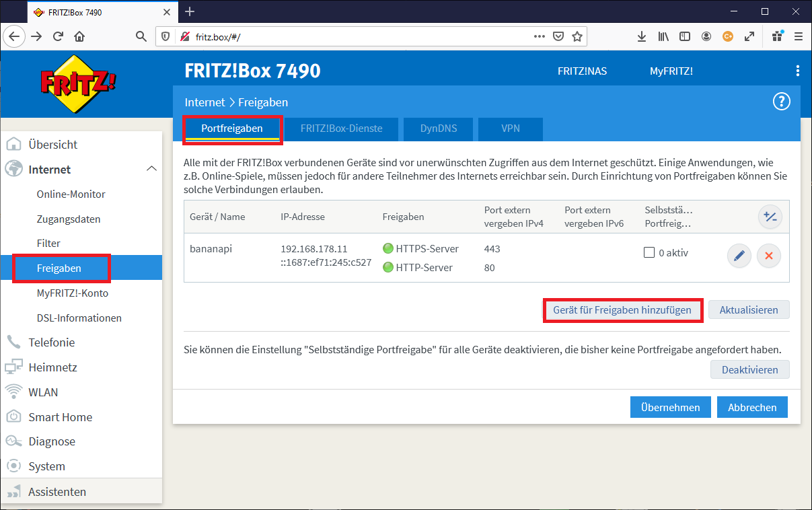812x510 pixels.
Task: Open a new browser tab
Action: pos(190,11)
